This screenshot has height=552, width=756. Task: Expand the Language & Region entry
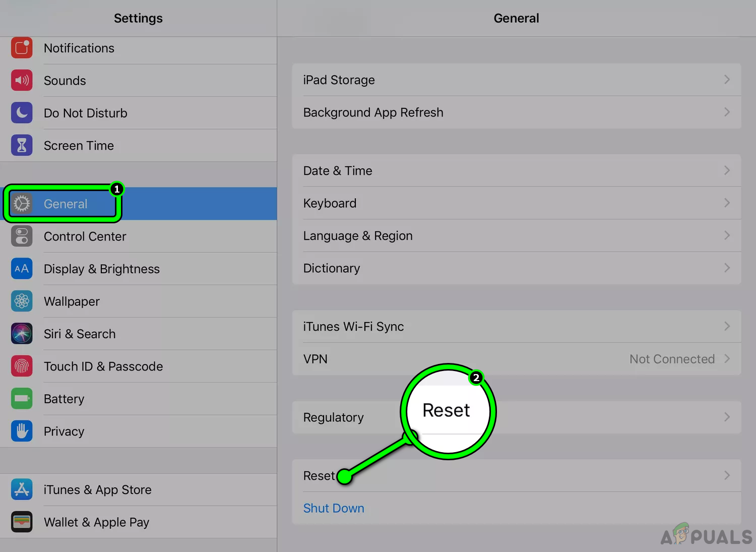[727, 235]
